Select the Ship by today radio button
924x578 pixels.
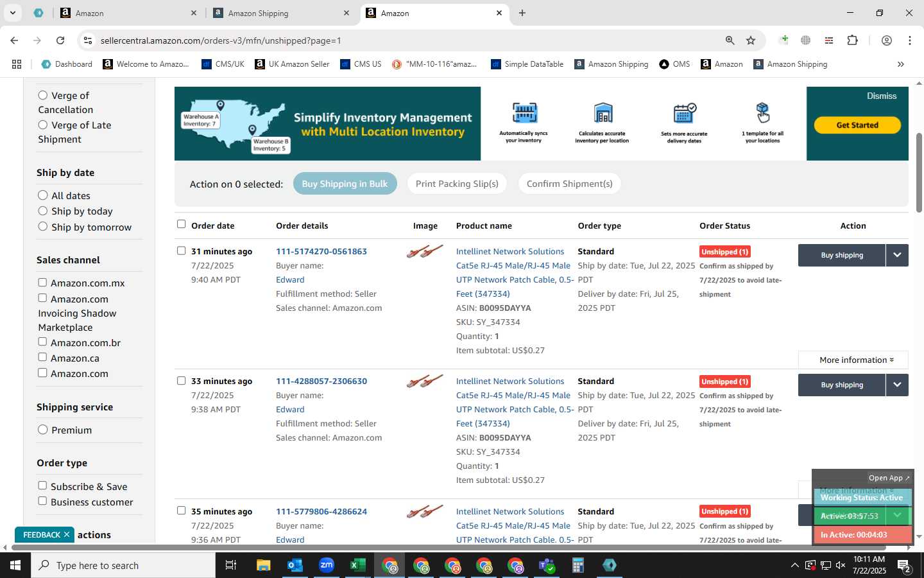pos(43,211)
